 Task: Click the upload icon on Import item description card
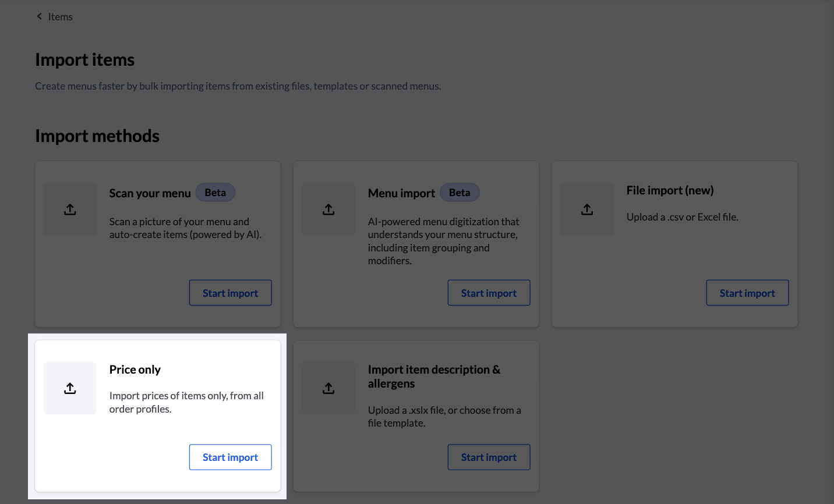click(328, 388)
